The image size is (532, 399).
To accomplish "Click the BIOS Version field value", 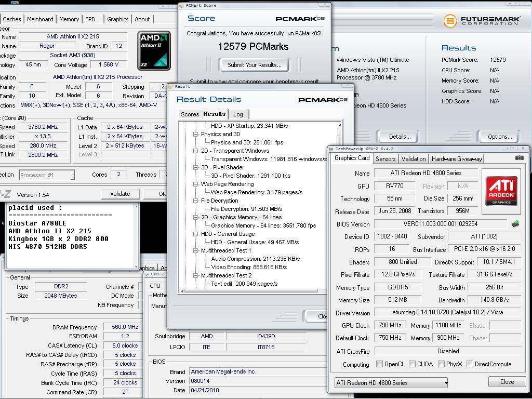I will tap(440, 224).
